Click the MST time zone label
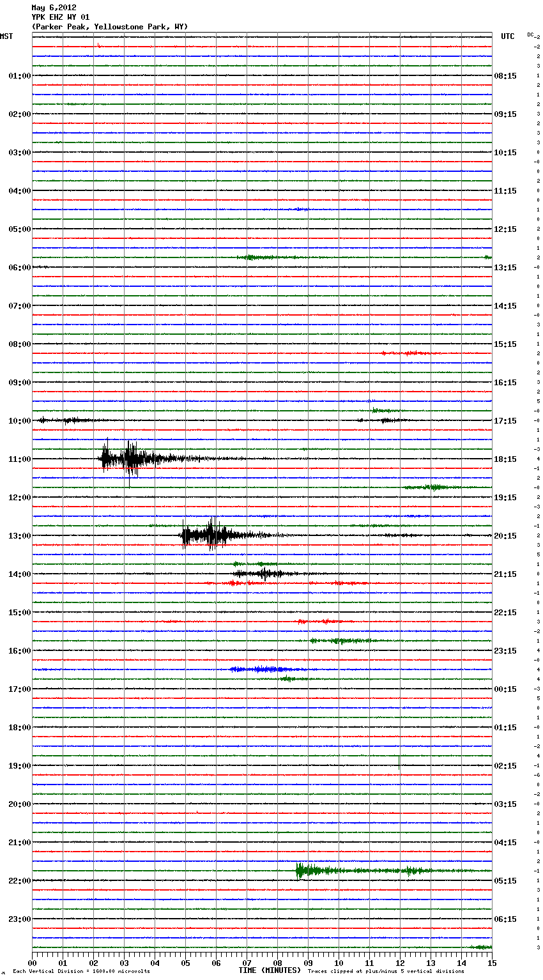The height and width of the screenshot is (980, 543). (x=6, y=36)
